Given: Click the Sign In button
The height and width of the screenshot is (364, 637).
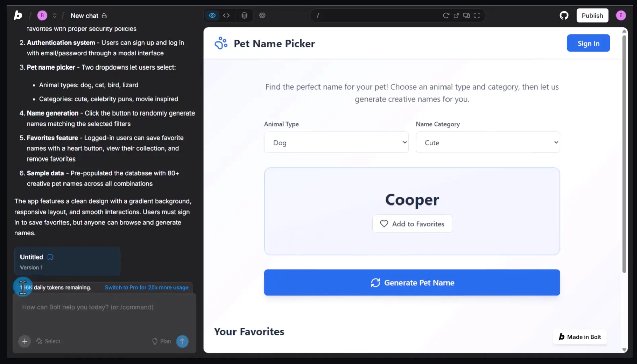Looking at the screenshot, I should [588, 43].
